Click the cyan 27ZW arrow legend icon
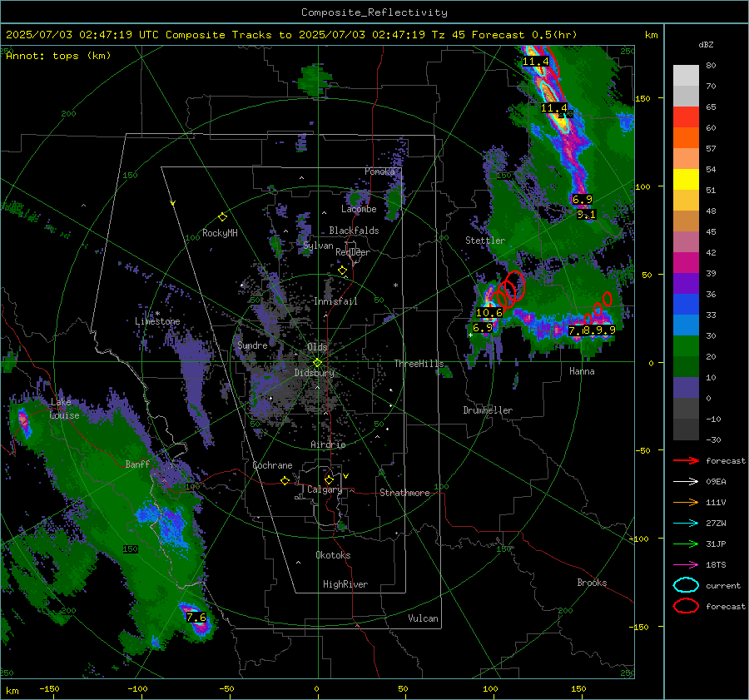 point(686,524)
